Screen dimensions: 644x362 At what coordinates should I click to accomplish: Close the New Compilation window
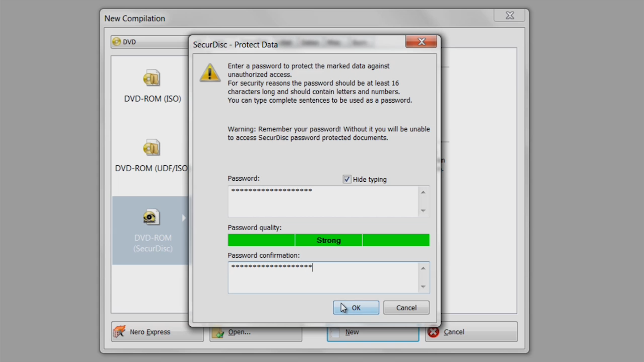[x=509, y=15]
